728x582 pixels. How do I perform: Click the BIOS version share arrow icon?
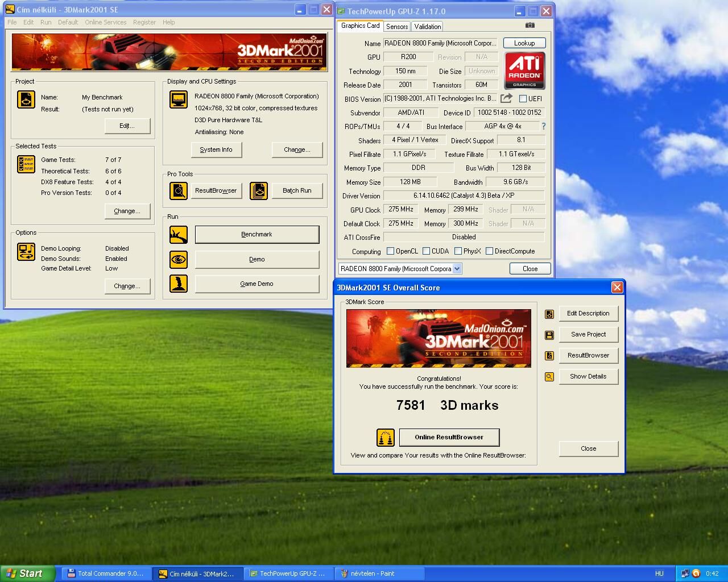pyautogui.click(x=507, y=98)
